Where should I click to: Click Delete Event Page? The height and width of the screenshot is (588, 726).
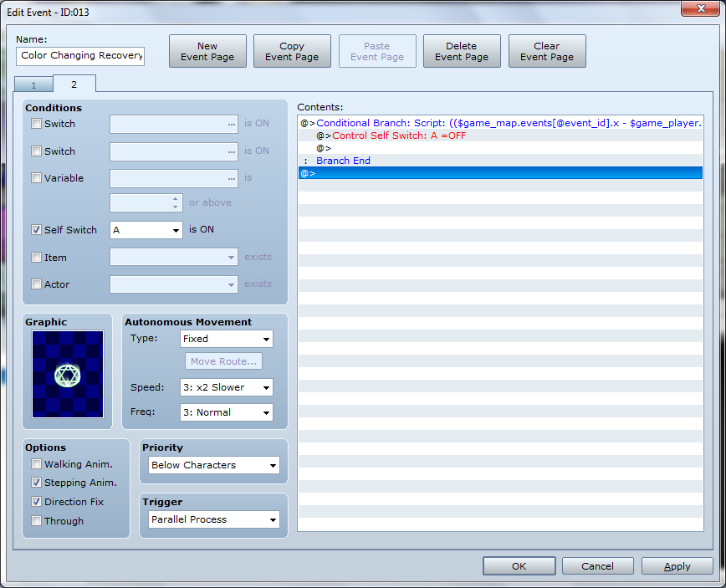(x=462, y=51)
